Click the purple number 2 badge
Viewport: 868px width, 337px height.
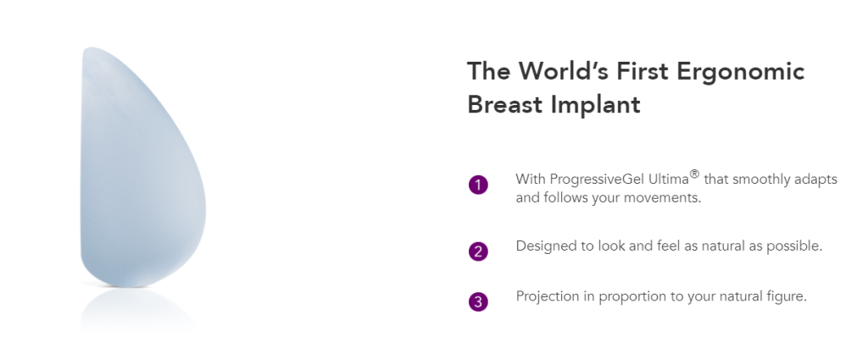pyautogui.click(x=478, y=251)
